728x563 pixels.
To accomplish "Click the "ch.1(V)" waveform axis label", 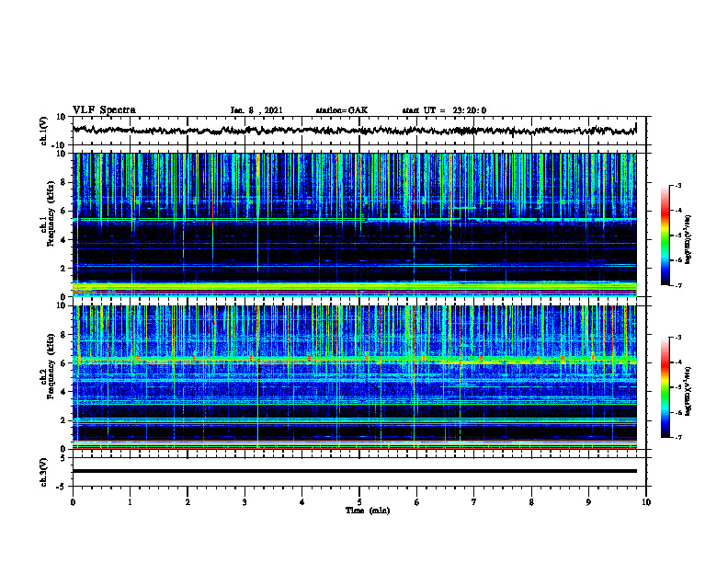I will pos(44,131).
